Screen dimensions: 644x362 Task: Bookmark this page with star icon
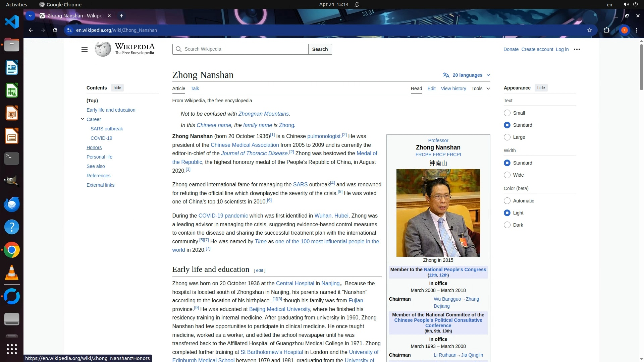click(x=589, y=30)
